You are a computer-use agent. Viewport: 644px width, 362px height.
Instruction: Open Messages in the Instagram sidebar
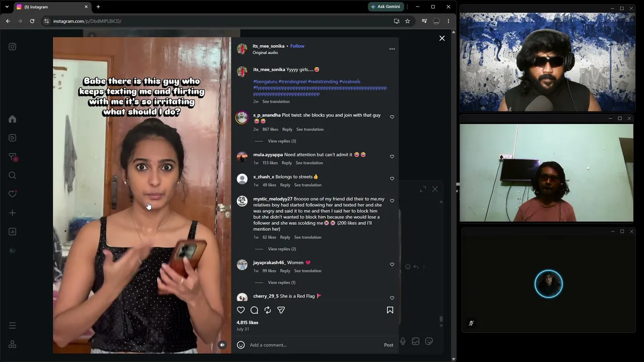coord(13,157)
